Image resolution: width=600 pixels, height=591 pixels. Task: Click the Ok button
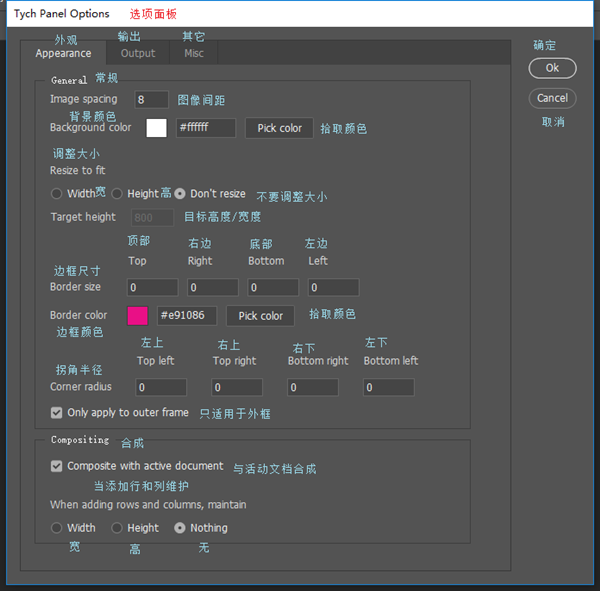[552, 68]
